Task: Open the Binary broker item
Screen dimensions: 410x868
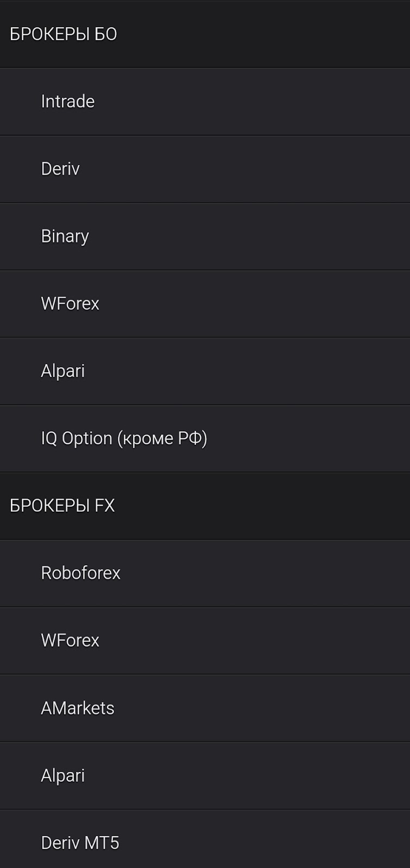Action: [205, 236]
